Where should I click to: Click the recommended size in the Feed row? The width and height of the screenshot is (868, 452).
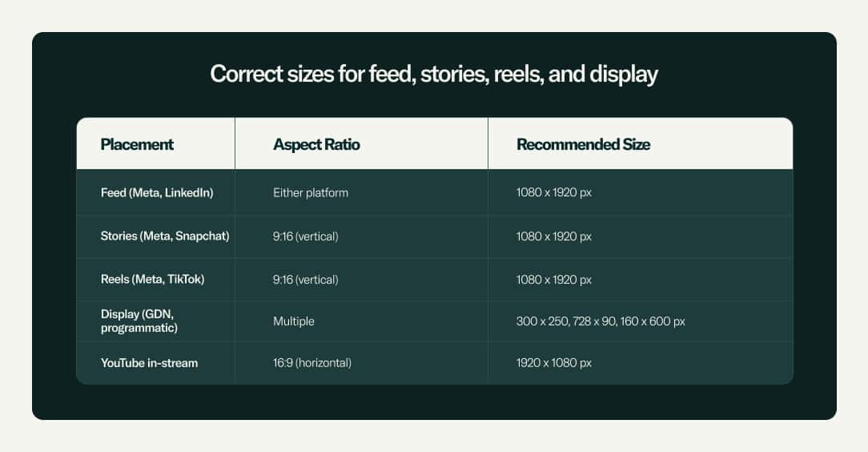pyautogui.click(x=554, y=193)
